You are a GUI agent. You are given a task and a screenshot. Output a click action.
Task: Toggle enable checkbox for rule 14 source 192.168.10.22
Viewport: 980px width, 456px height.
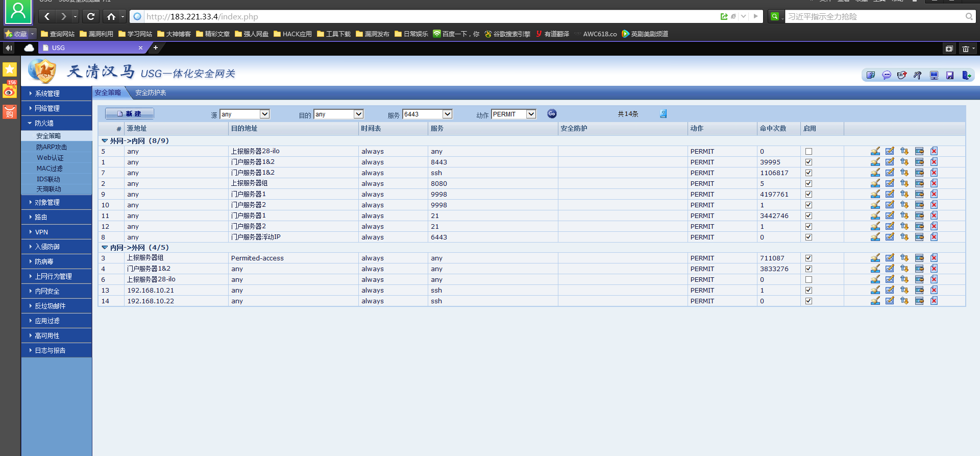[808, 301]
